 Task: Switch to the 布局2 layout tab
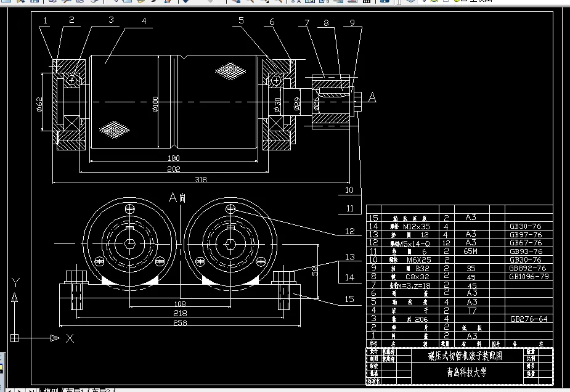tap(100, 390)
